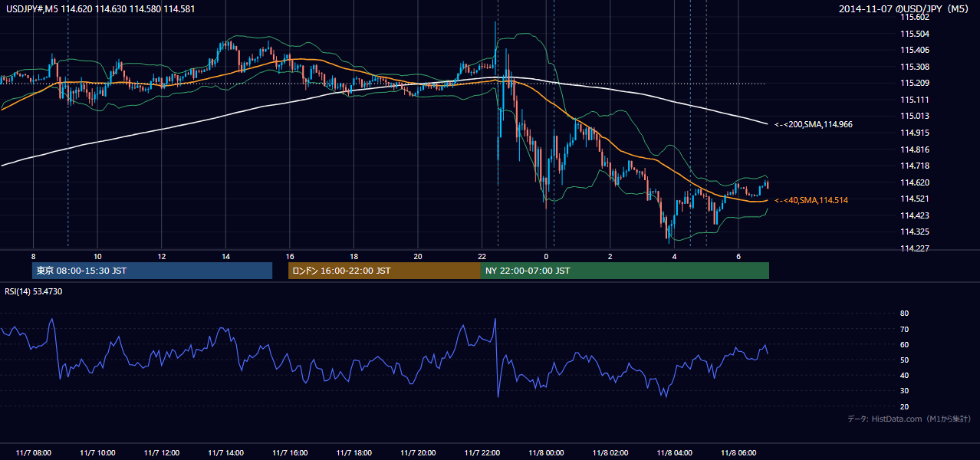This screenshot has width=980, height=460.
Task: Click price axis label 114.718
Action: (914, 166)
